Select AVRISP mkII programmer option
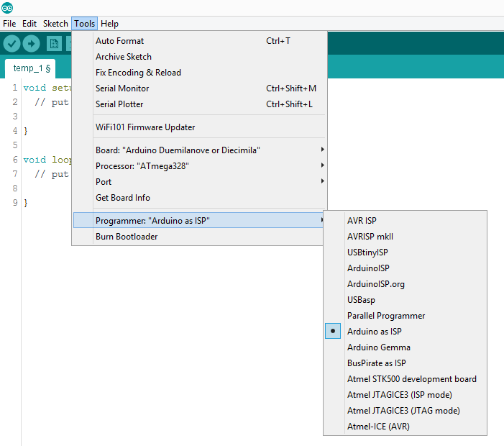 click(x=370, y=237)
